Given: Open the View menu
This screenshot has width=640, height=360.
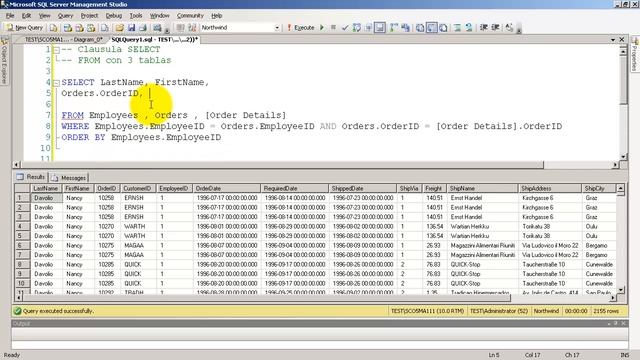Looking at the screenshot, I should click(x=44, y=16).
